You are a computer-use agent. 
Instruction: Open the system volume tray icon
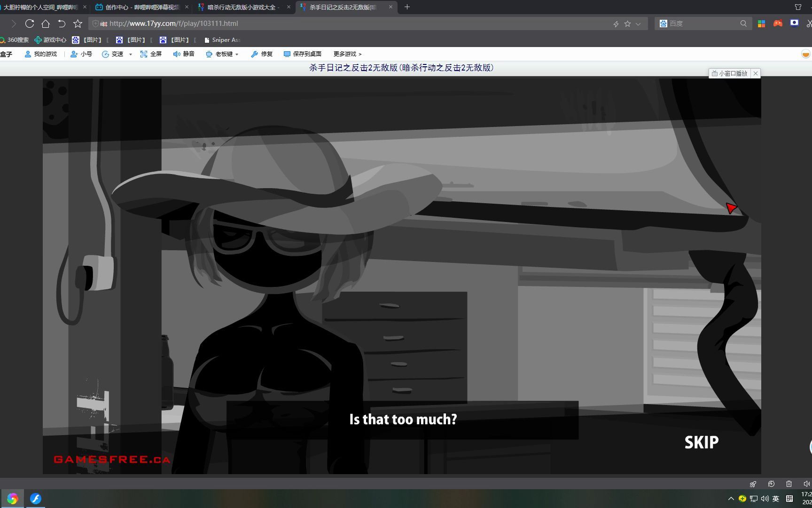pyautogui.click(x=765, y=499)
